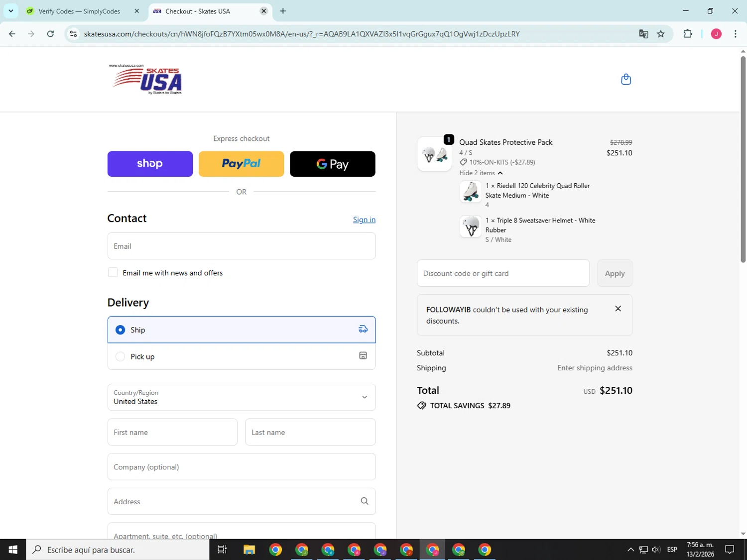Viewport: 747px width, 560px height.
Task: Focus the Company (optional) field
Action: [242, 467]
